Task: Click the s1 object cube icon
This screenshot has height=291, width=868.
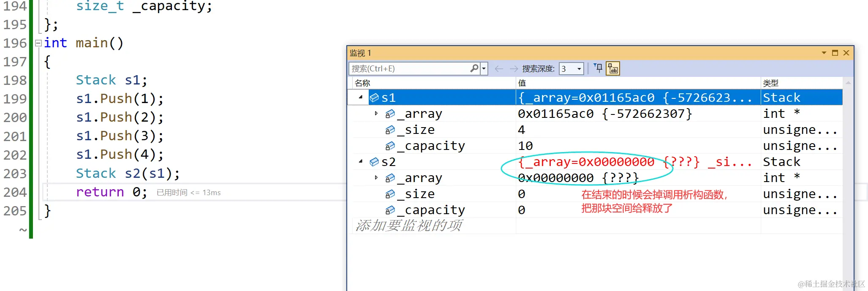Action: tap(374, 98)
